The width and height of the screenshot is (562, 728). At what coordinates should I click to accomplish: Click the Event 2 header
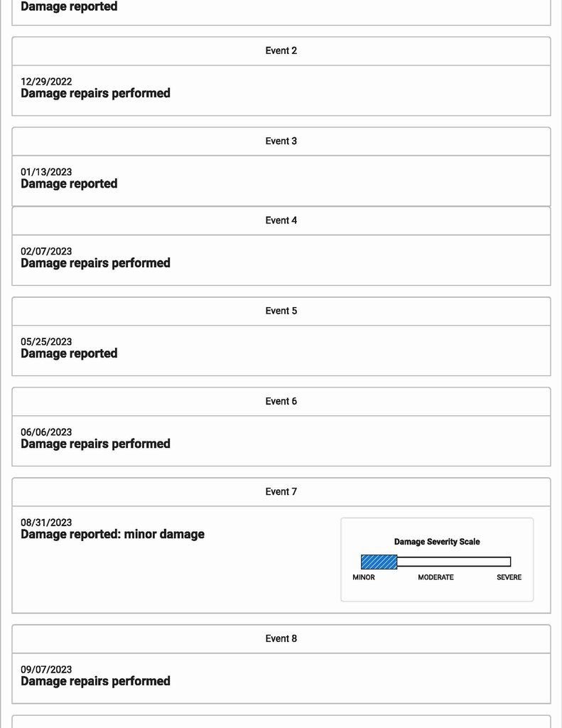coord(281,51)
